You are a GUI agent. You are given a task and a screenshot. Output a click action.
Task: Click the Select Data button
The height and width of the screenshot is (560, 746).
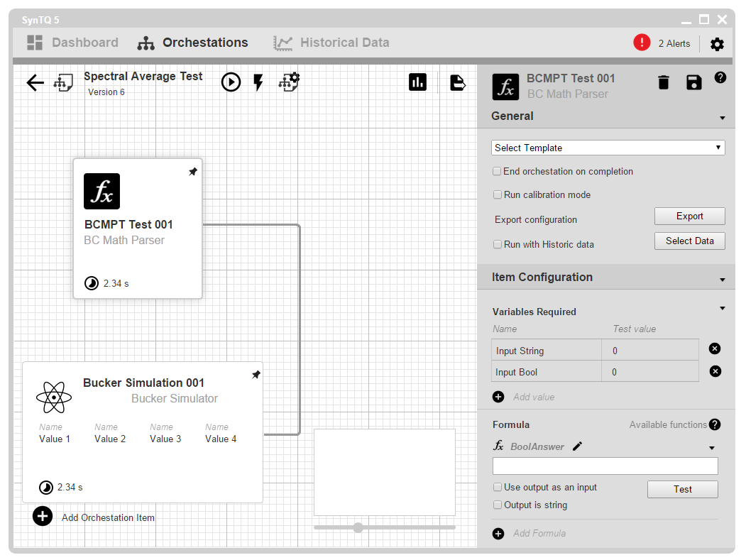pos(690,241)
